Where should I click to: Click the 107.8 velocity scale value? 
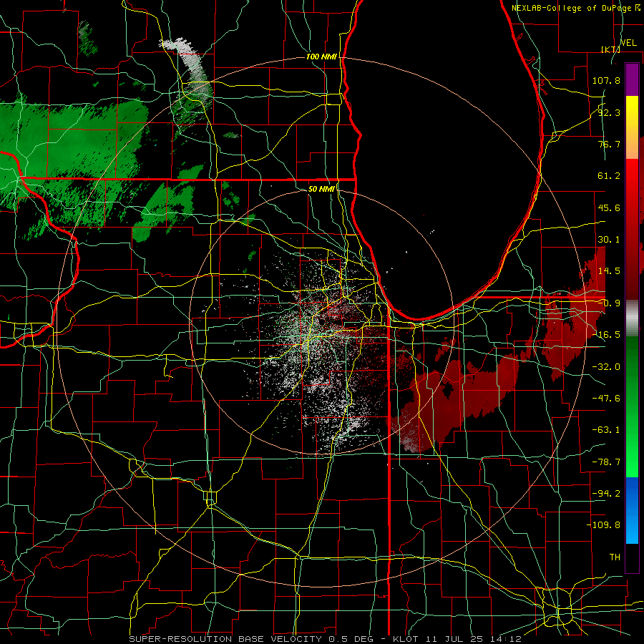coord(606,80)
